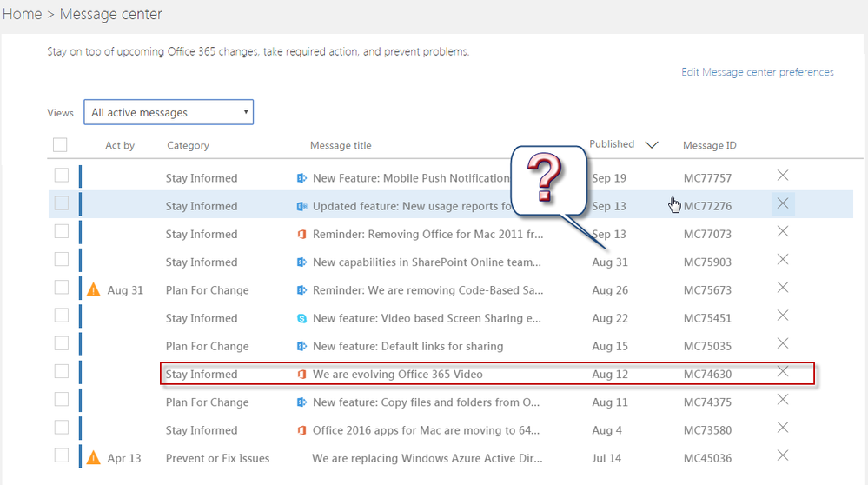Open message We are evolving Office 365 Video
The width and height of the screenshot is (868, 485).
(x=397, y=375)
